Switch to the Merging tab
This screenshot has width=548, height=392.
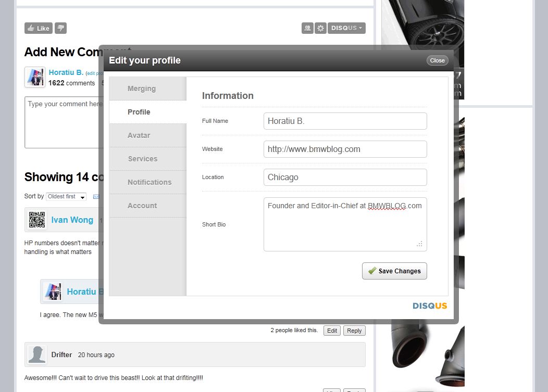(142, 88)
